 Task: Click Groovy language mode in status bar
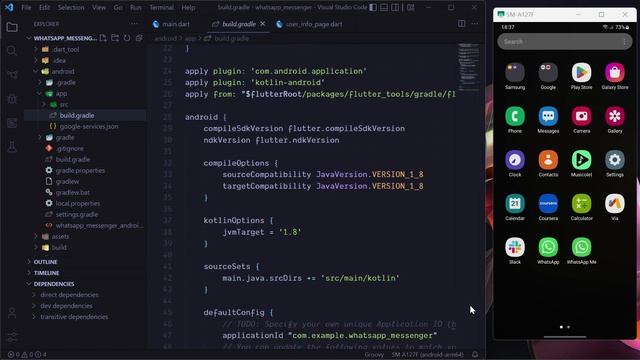click(374, 355)
